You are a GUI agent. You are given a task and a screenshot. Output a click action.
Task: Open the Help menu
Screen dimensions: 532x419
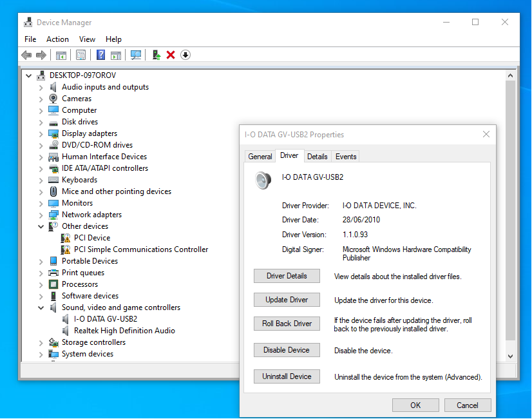[x=113, y=39]
